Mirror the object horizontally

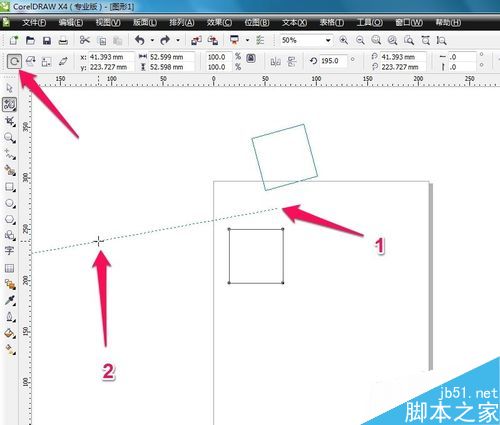tap(275, 62)
